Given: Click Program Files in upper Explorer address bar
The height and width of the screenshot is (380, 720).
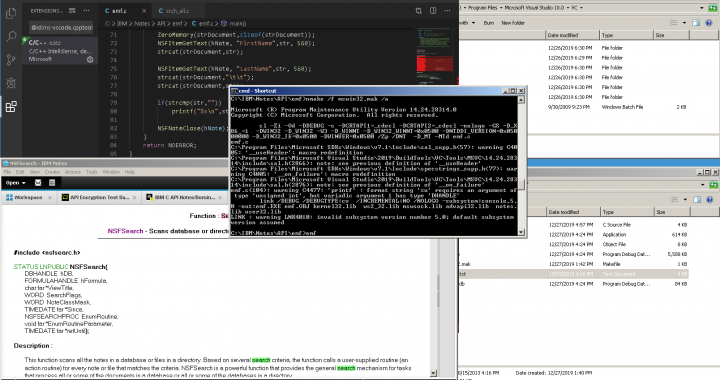Looking at the screenshot, I should click(x=483, y=8).
